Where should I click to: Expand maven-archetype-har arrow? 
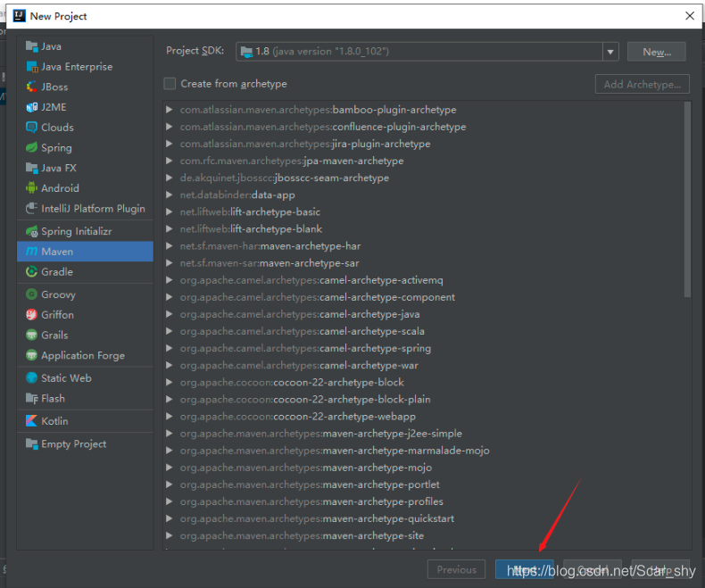(169, 246)
